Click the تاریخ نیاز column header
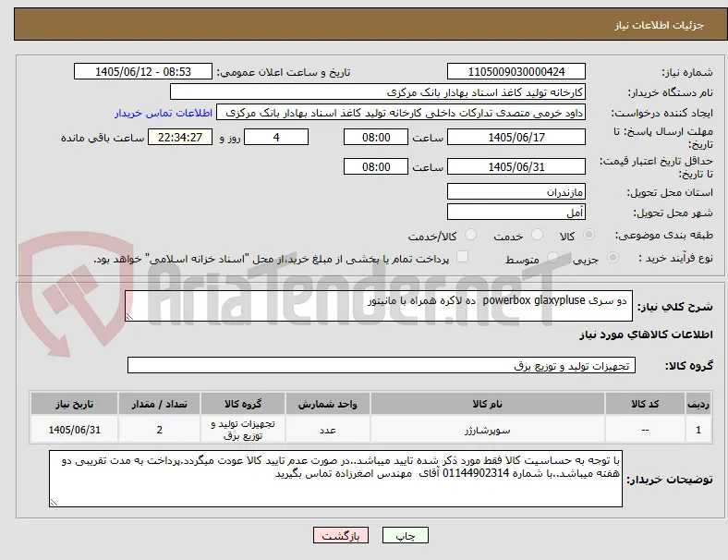Image resolution: width=728 pixels, height=560 pixels. point(74,404)
